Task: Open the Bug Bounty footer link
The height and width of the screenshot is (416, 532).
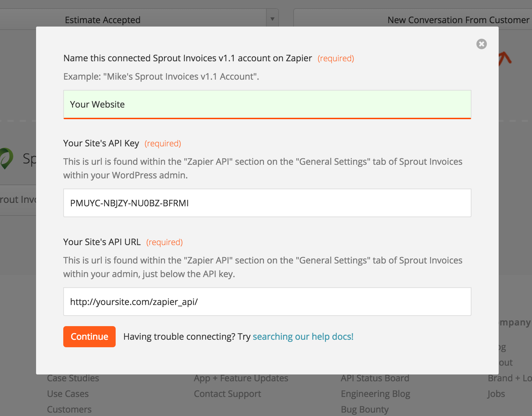Action: [x=365, y=410]
